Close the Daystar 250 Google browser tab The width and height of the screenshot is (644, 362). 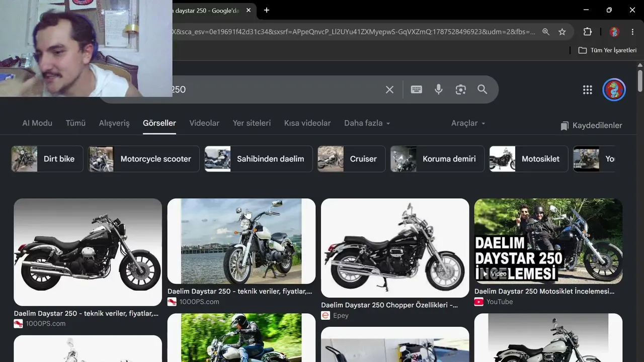pos(248,10)
